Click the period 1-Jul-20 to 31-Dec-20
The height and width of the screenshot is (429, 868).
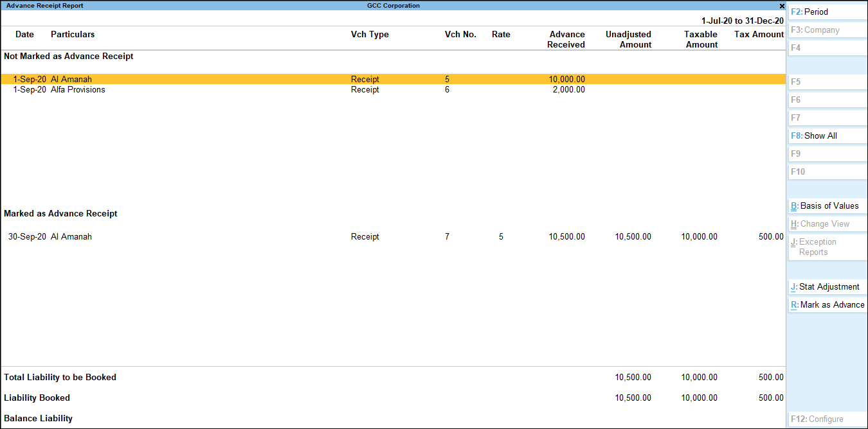tap(743, 21)
